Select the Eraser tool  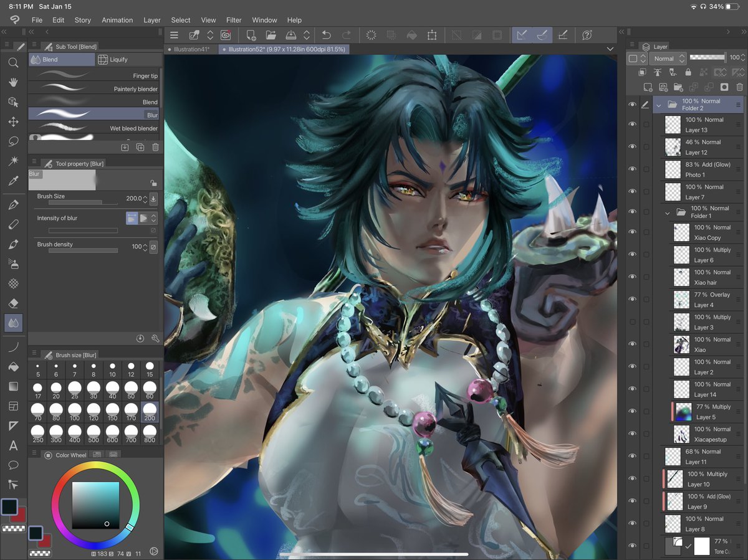(13, 303)
